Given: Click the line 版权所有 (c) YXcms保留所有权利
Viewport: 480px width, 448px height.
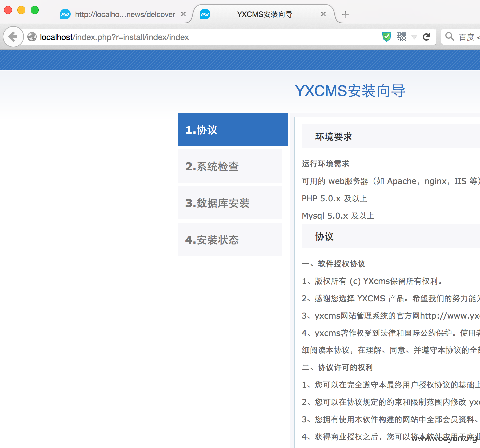Looking at the screenshot, I should pyautogui.click(x=373, y=281).
